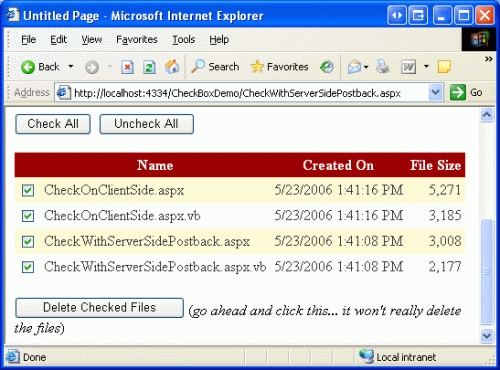
Task: Click the title bar window-layout button
Action: 418,15
